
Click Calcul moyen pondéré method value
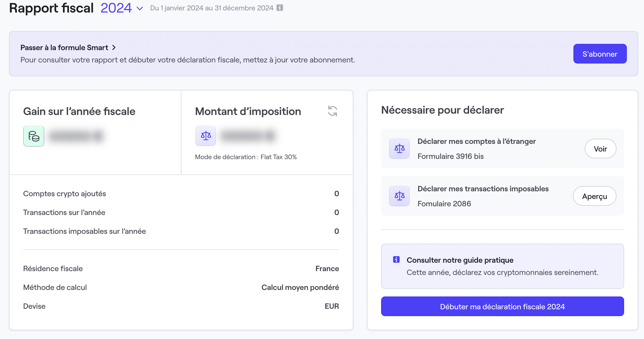pos(300,287)
